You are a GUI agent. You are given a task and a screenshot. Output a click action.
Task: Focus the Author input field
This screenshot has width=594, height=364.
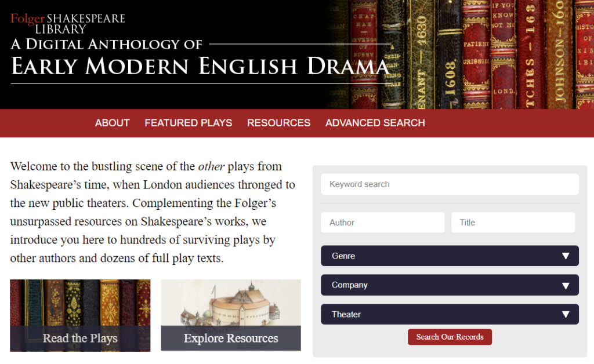(x=382, y=223)
